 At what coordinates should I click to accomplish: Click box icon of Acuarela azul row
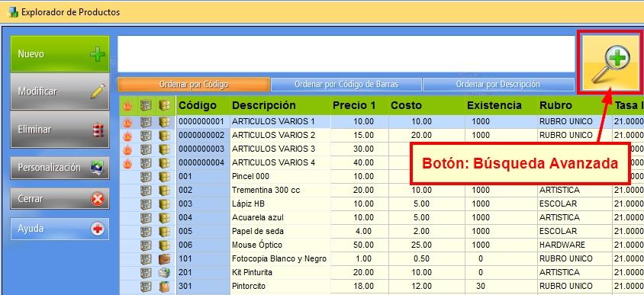164,218
